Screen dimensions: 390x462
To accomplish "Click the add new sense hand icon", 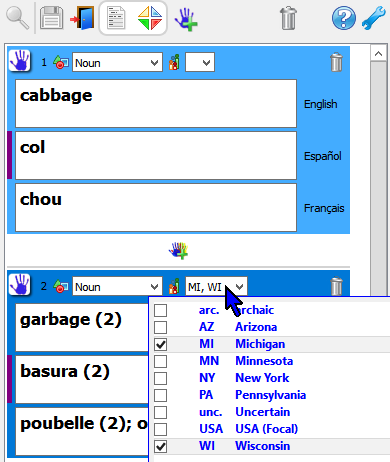I will point(186,19).
